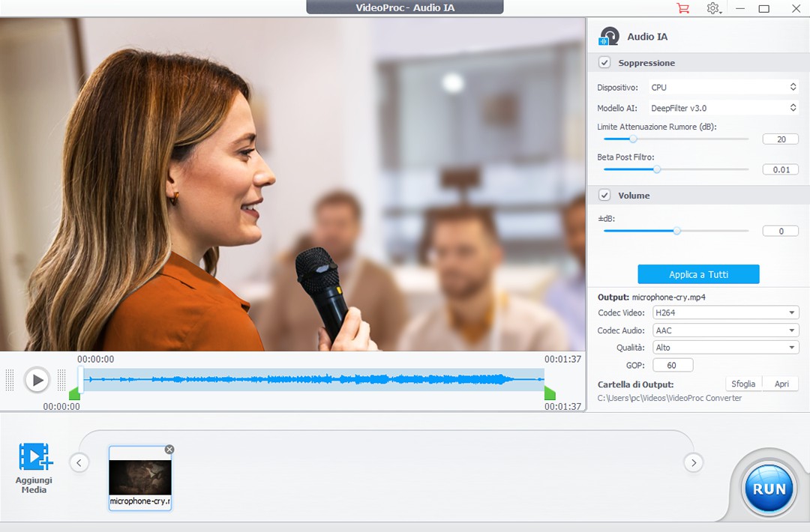
Task: Click the Audio IA panel icon
Action: click(x=609, y=37)
